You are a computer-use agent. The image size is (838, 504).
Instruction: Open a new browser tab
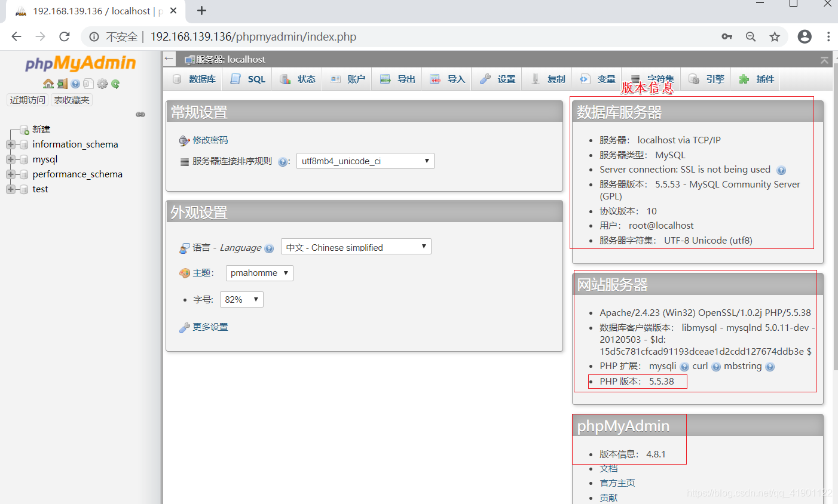[x=202, y=11]
